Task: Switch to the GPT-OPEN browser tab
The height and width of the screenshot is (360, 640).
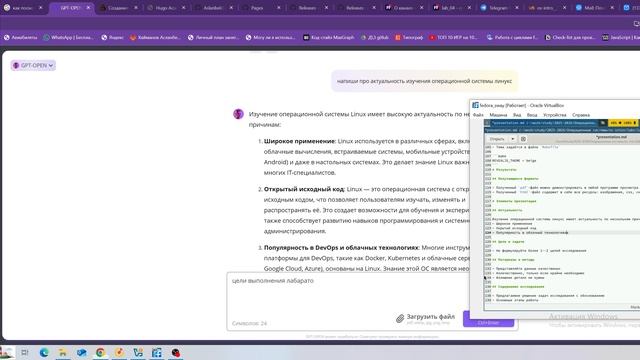Action: 71,8
